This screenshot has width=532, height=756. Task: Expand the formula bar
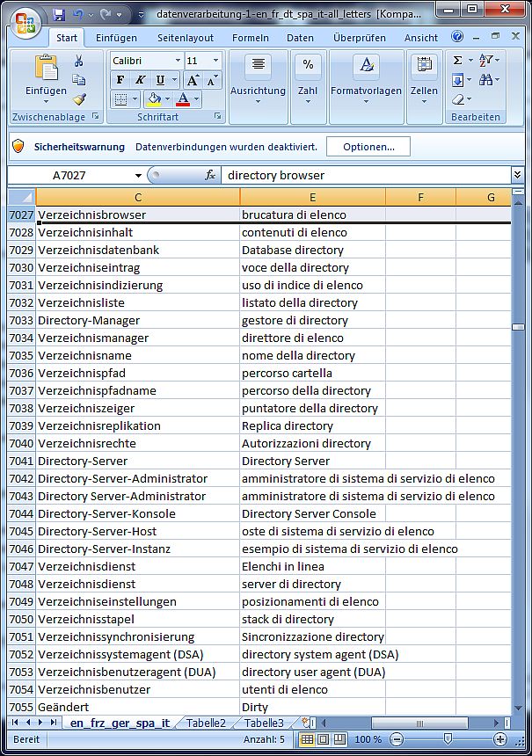pos(518,175)
